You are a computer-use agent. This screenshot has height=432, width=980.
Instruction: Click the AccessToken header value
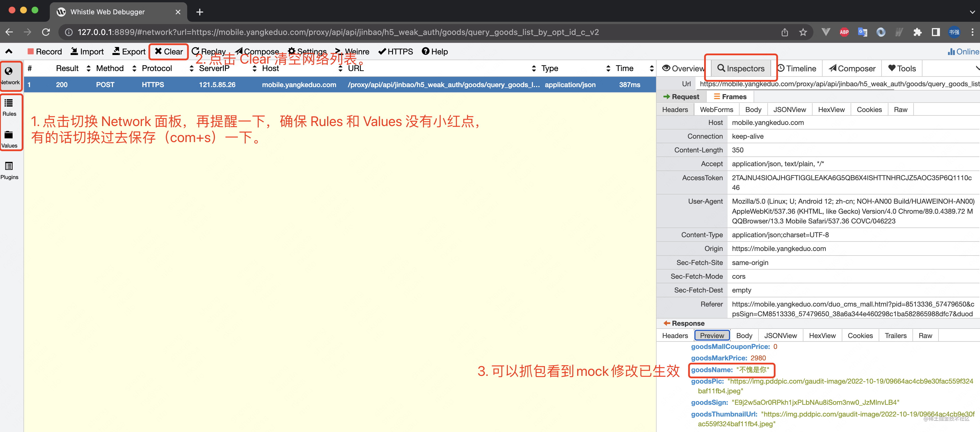(851, 182)
